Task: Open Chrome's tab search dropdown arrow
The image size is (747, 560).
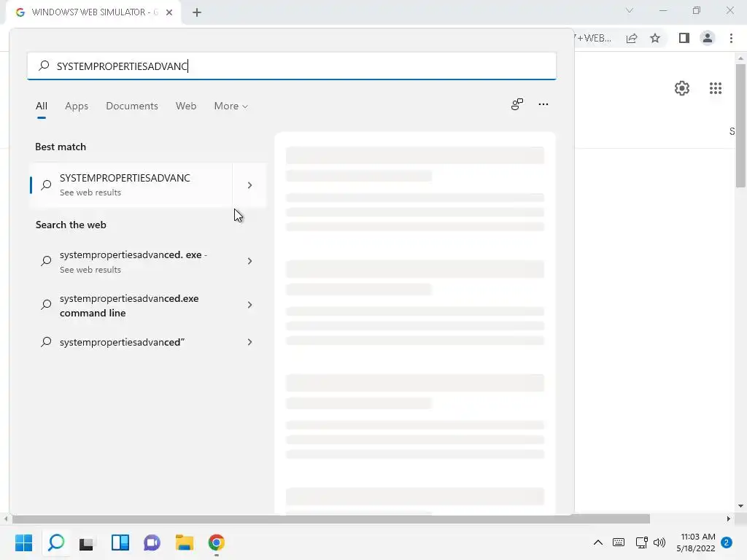Action: (630, 10)
